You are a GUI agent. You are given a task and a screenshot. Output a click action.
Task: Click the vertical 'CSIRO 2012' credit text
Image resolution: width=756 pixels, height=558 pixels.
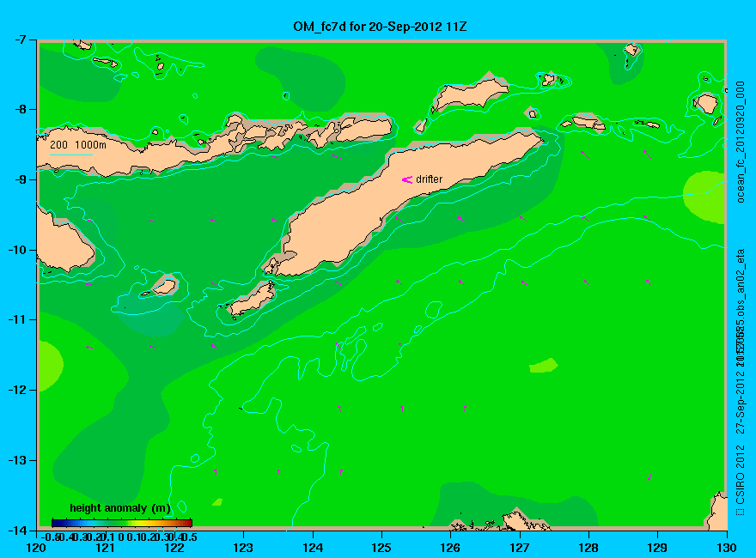pyautogui.click(x=740, y=475)
